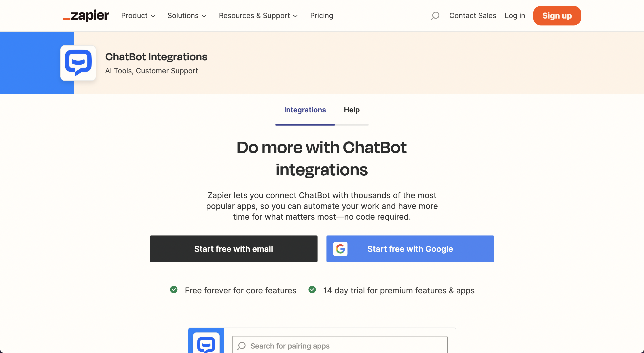The width and height of the screenshot is (644, 353).
Task: Click Do more with ChatBot integrations headline
Action: click(x=322, y=158)
